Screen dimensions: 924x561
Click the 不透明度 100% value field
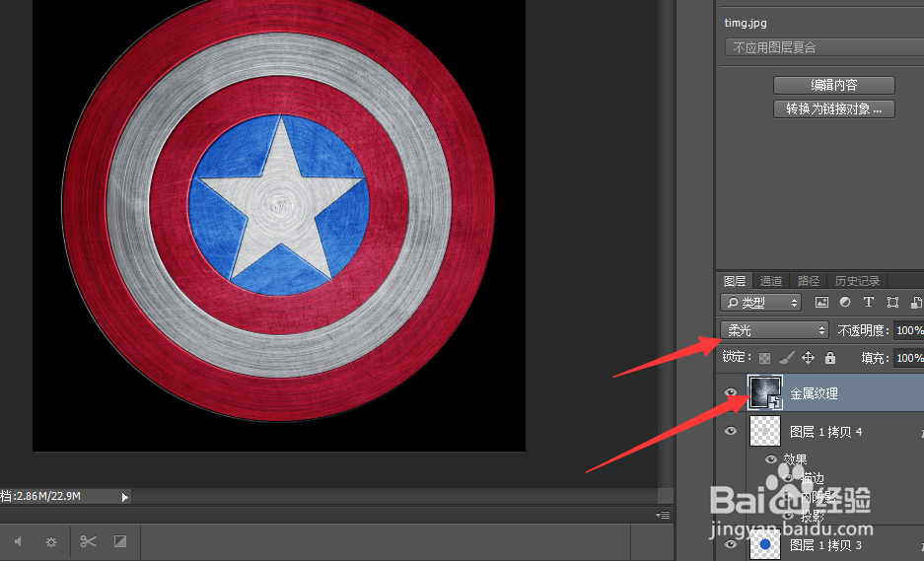coord(908,330)
